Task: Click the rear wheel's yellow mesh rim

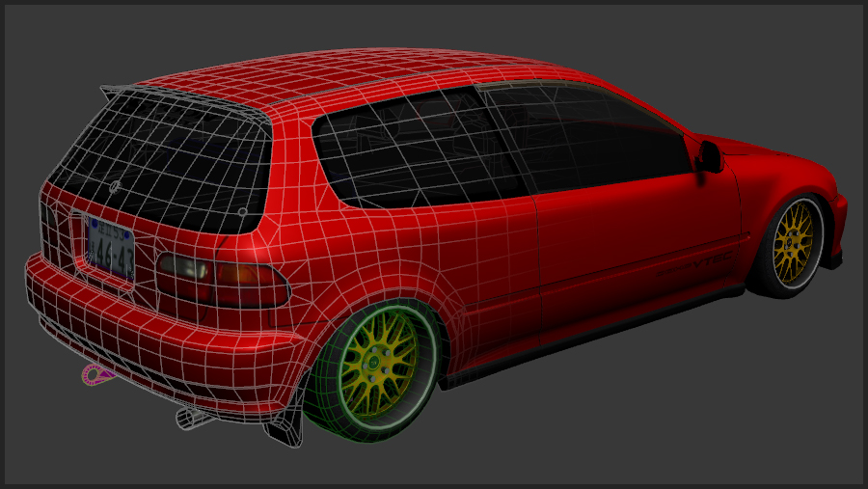Action: 379,361
